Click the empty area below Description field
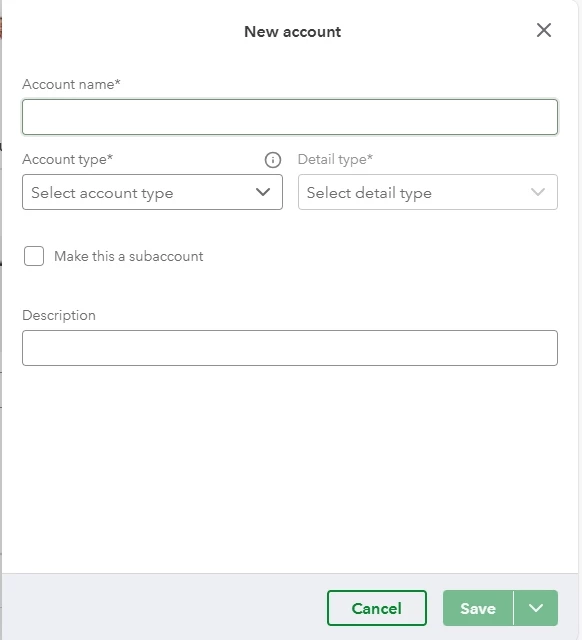This screenshot has height=640, width=582. click(290, 469)
